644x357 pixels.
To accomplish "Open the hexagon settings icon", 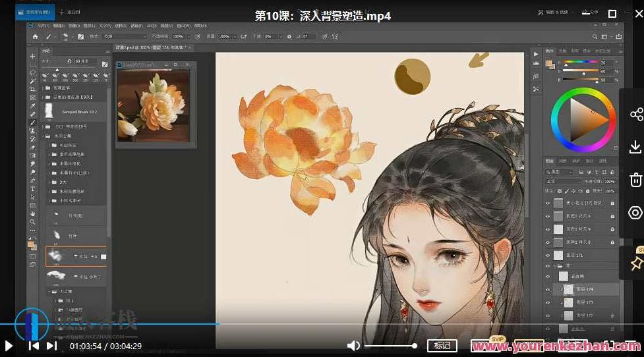I will tap(635, 213).
